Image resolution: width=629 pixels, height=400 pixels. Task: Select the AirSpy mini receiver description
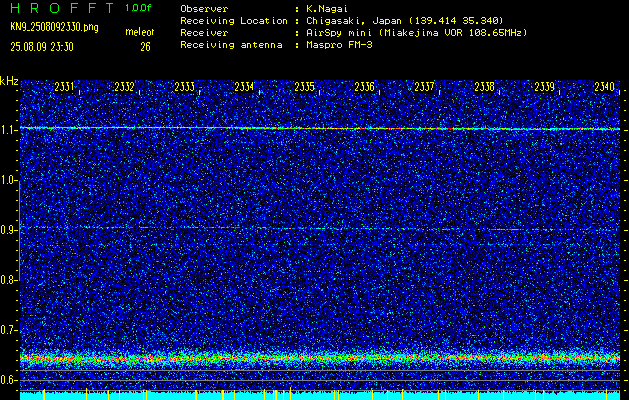[417, 33]
